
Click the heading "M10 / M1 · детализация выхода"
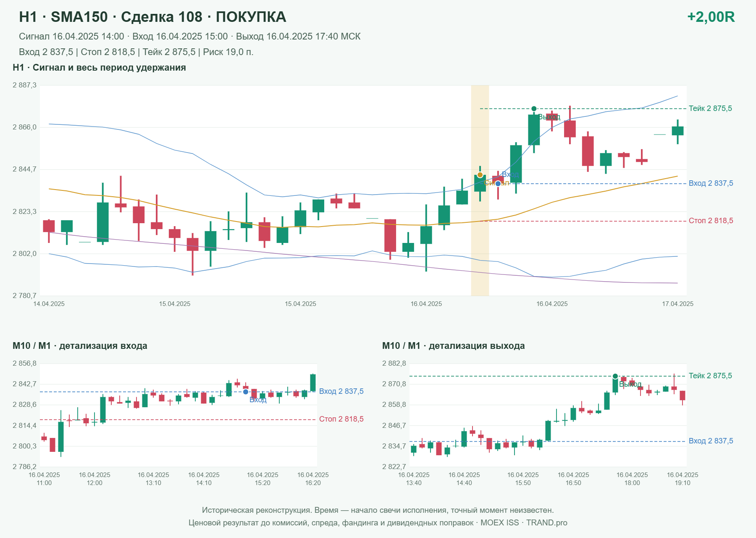454,346
